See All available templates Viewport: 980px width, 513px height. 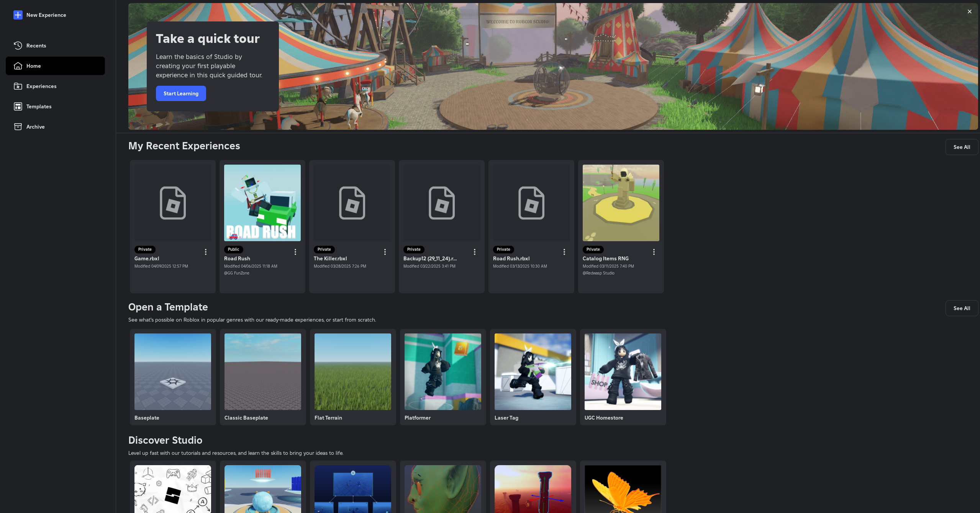[962, 308]
